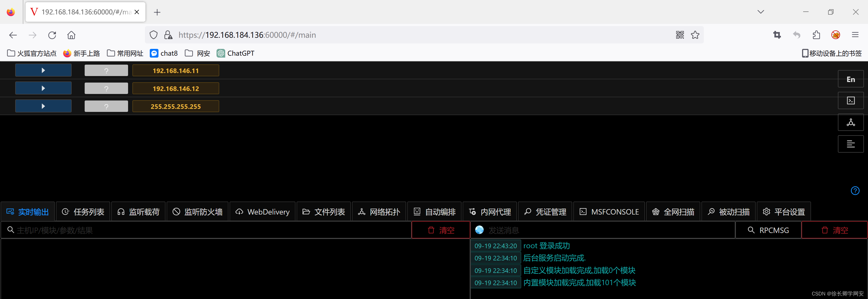Switch language via the En button

(x=851, y=79)
